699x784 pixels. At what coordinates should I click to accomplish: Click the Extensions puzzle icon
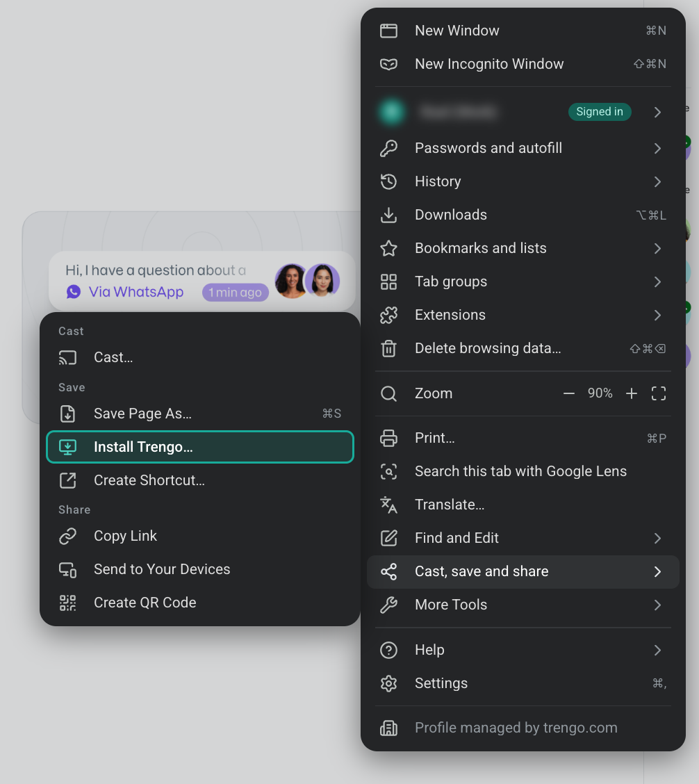[388, 315]
